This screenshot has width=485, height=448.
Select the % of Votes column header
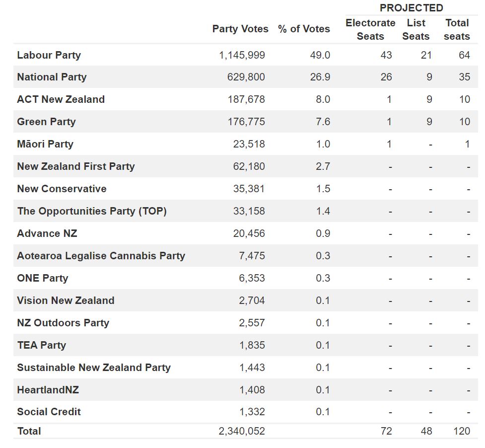[304, 29]
